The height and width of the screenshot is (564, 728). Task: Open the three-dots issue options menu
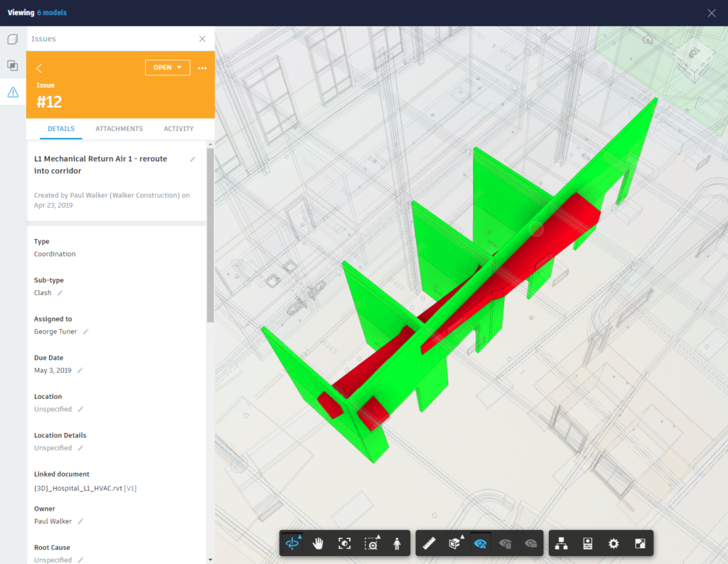coord(203,68)
